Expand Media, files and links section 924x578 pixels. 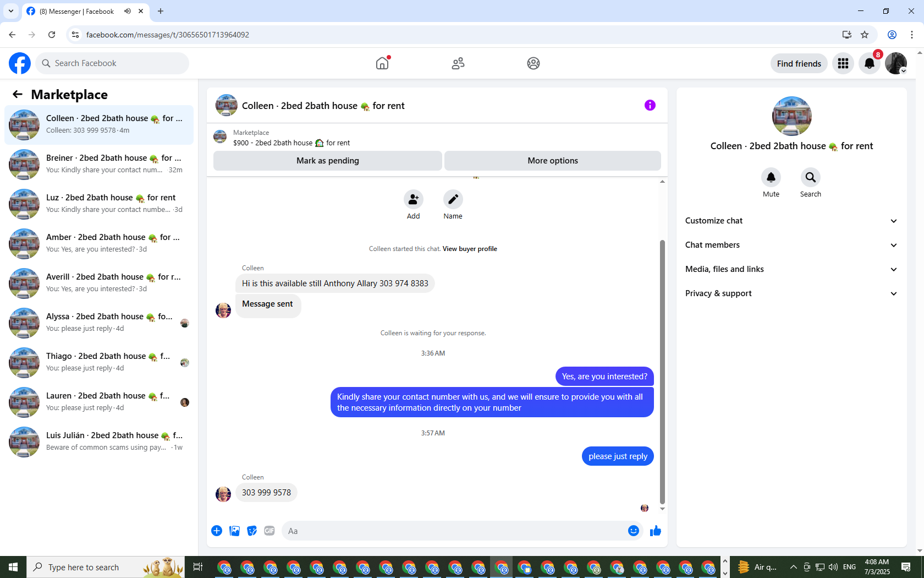tap(791, 269)
